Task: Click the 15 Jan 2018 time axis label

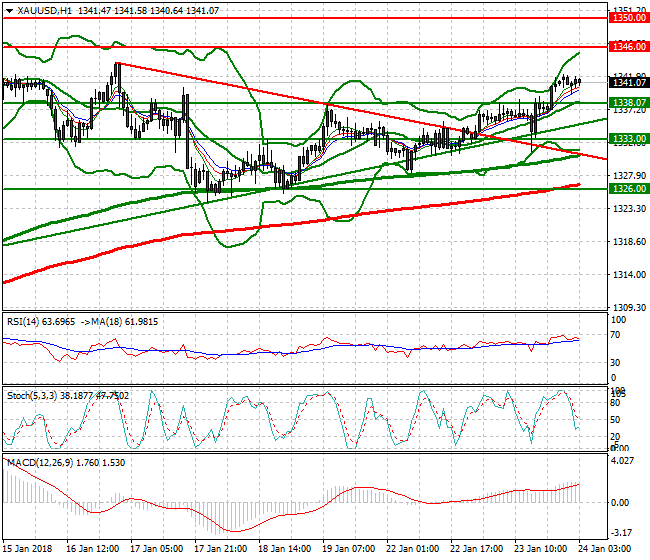Action: click(27, 549)
